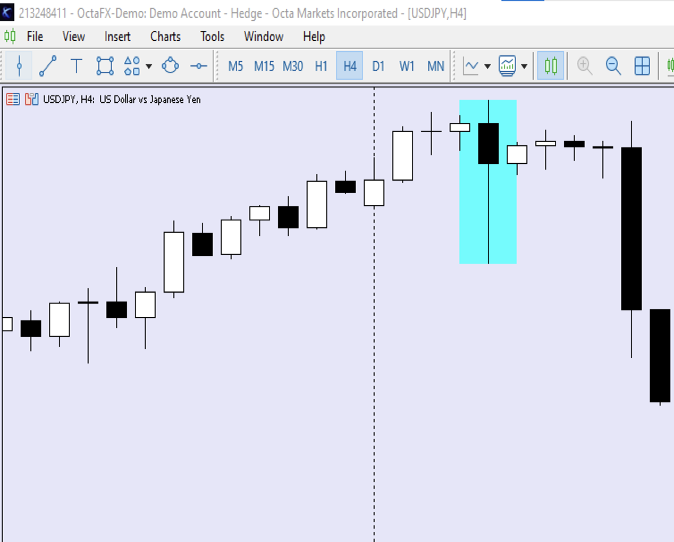
Task: Click the line chart type icon
Action: (x=471, y=66)
